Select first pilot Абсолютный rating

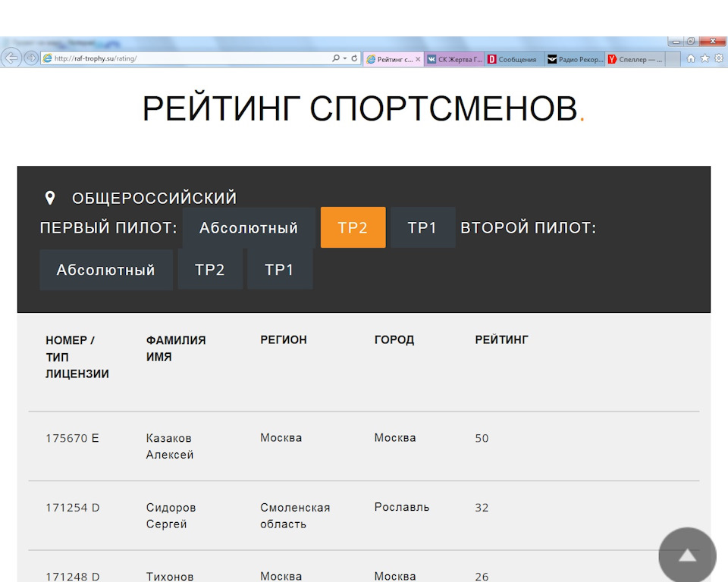(x=249, y=227)
